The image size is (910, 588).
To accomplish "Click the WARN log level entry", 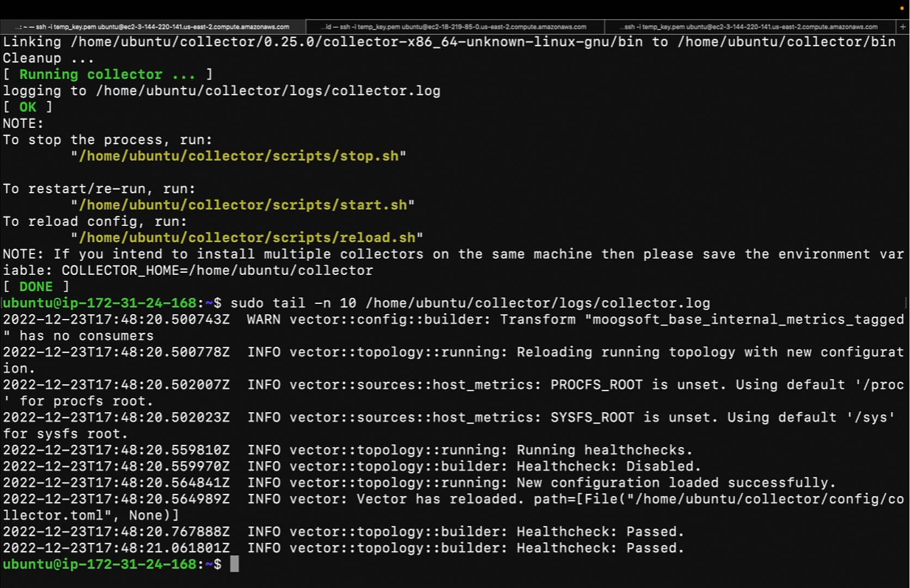I will coord(264,320).
